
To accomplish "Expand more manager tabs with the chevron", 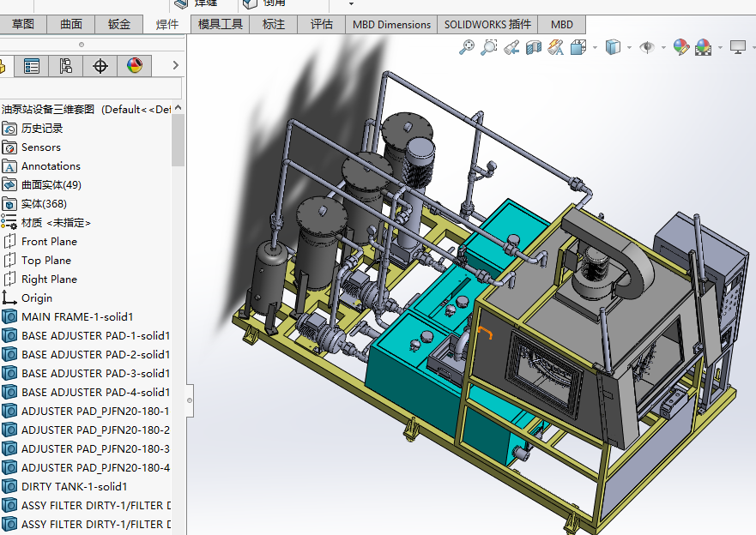I will click(175, 66).
